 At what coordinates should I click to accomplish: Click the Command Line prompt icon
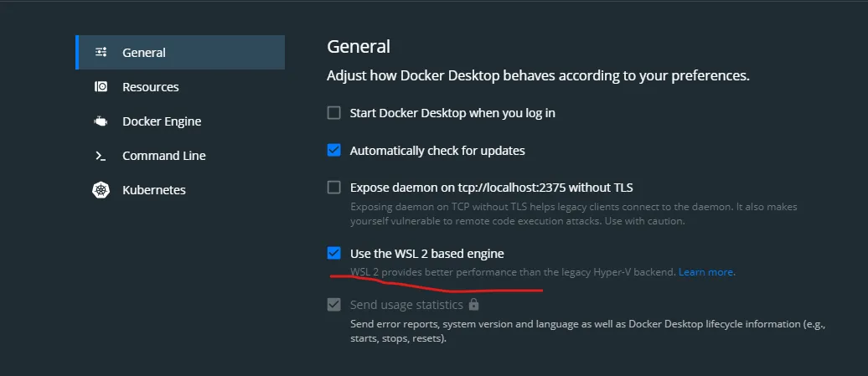(101, 156)
